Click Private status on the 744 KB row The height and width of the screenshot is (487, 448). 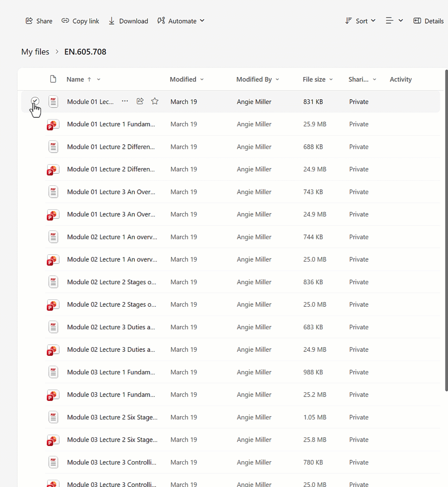[359, 237]
